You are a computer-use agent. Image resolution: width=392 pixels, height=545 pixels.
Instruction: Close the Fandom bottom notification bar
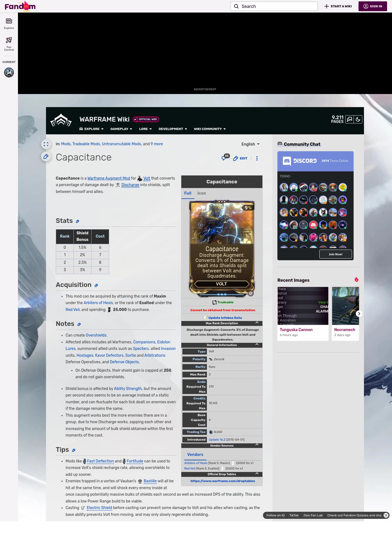[x=386, y=515]
